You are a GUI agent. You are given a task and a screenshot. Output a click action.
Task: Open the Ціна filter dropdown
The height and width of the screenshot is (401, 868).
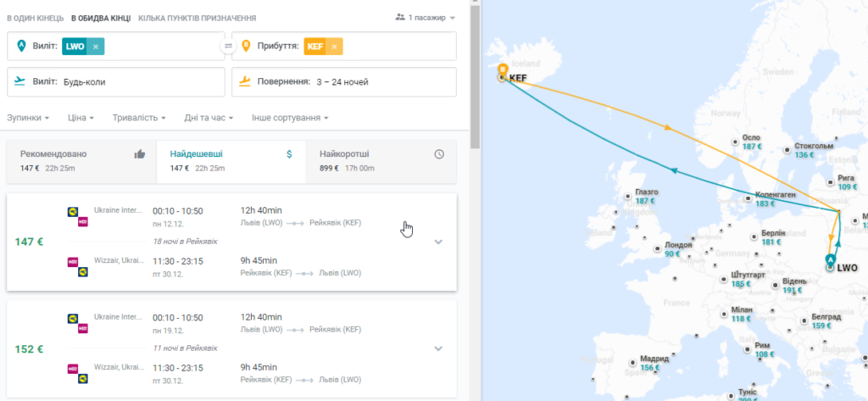tap(81, 118)
